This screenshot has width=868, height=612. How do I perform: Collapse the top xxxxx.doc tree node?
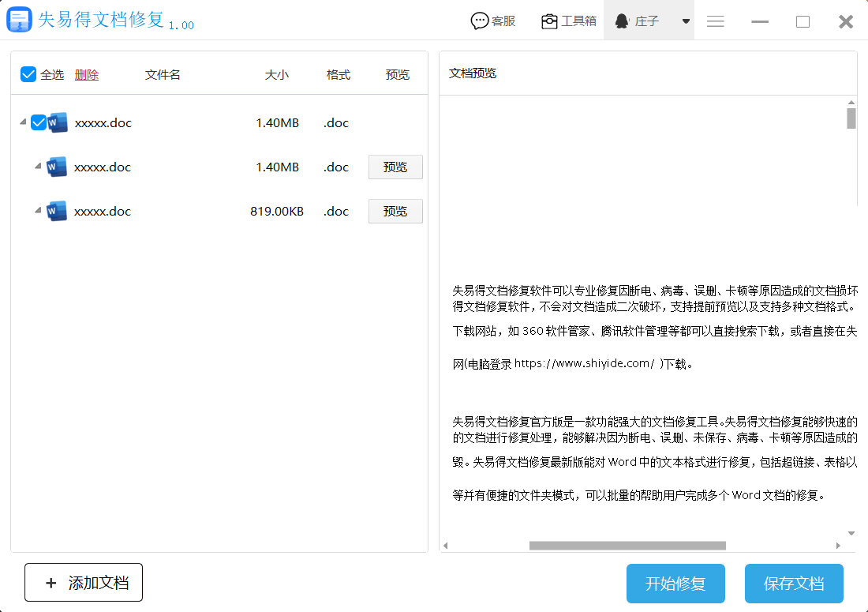(23, 122)
